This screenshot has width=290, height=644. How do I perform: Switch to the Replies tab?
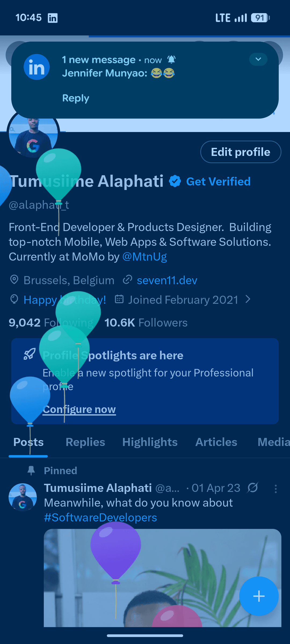85,442
